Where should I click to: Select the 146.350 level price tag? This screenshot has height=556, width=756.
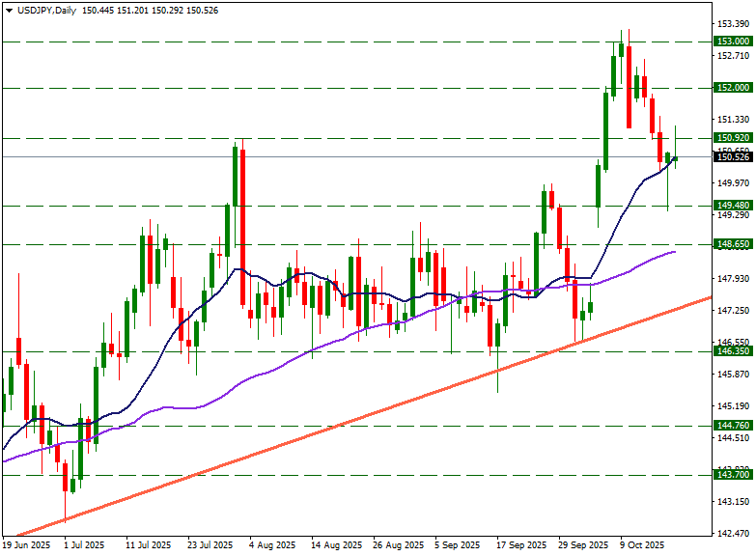coord(733,351)
